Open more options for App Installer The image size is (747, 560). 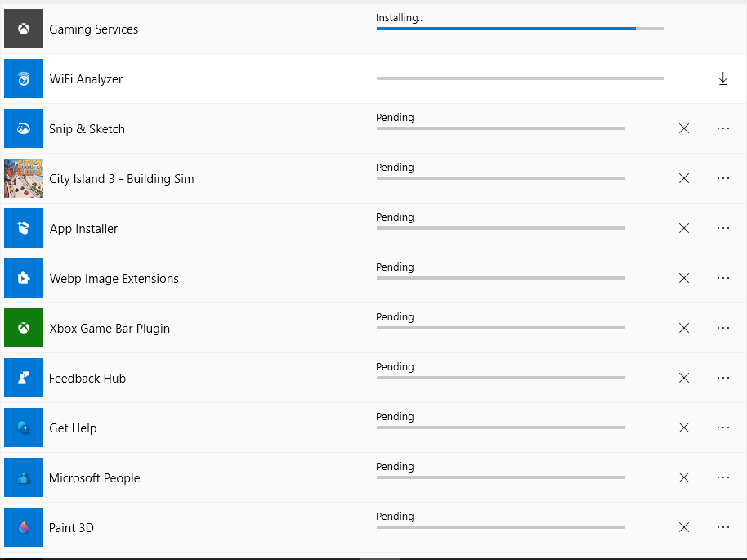[x=723, y=228]
